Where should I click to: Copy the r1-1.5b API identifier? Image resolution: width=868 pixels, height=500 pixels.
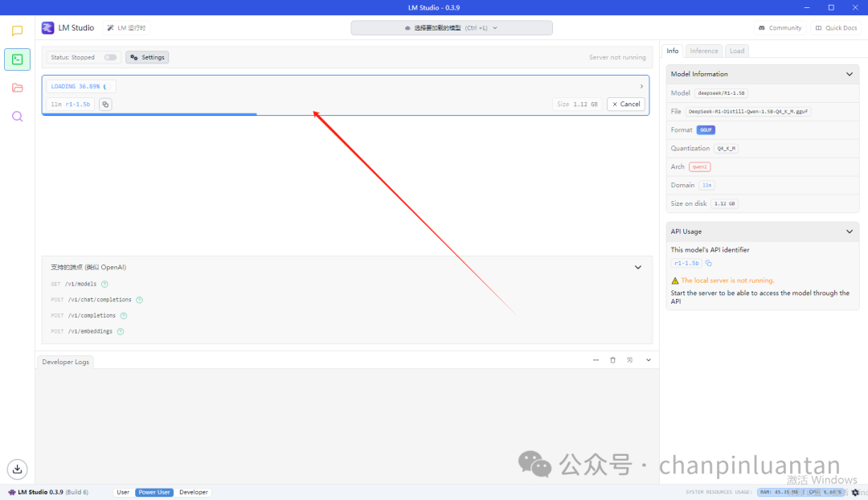coord(709,264)
